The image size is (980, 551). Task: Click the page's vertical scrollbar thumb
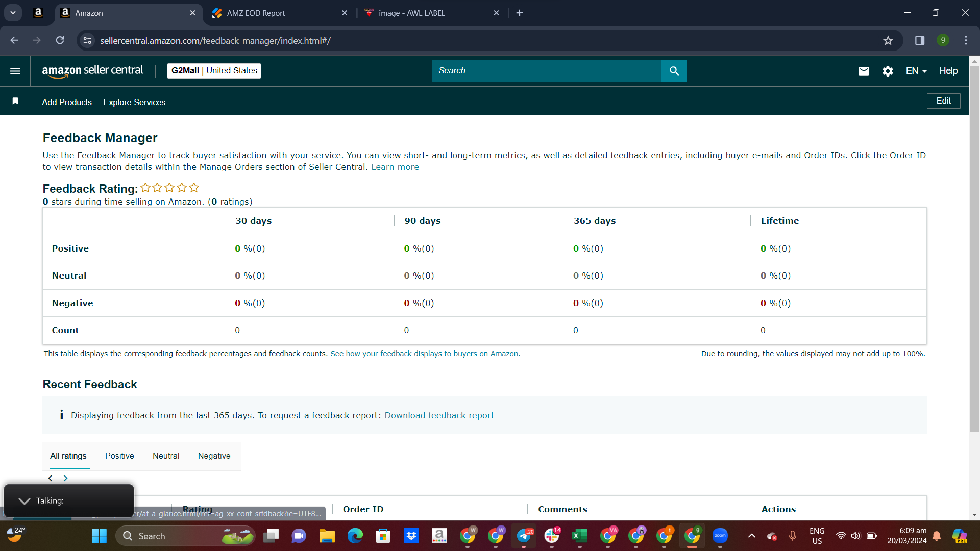click(x=974, y=249)
